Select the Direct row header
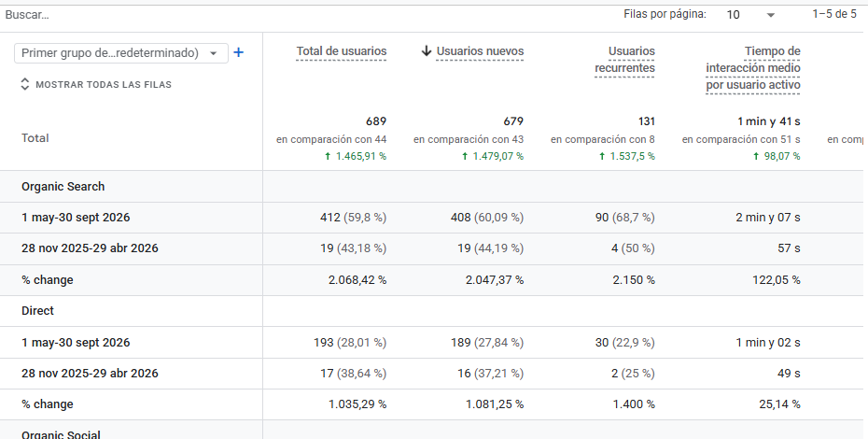 tap(37, 311)
